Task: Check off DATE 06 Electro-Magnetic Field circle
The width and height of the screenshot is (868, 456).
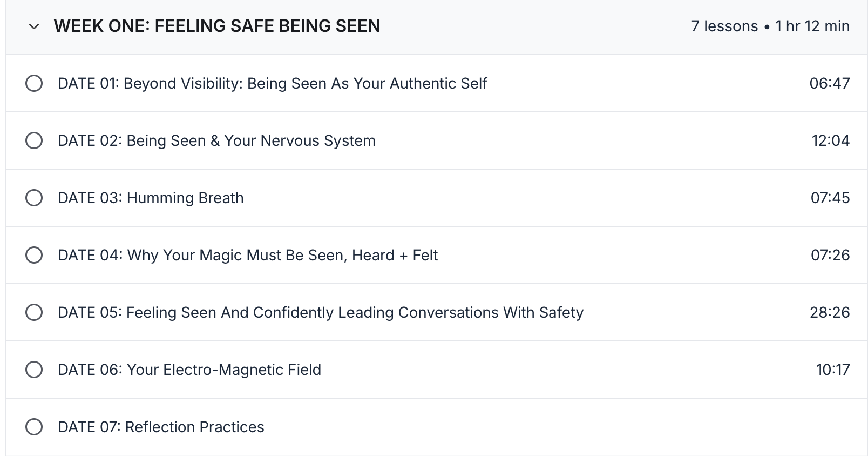Action: click(x=34, y=370)
